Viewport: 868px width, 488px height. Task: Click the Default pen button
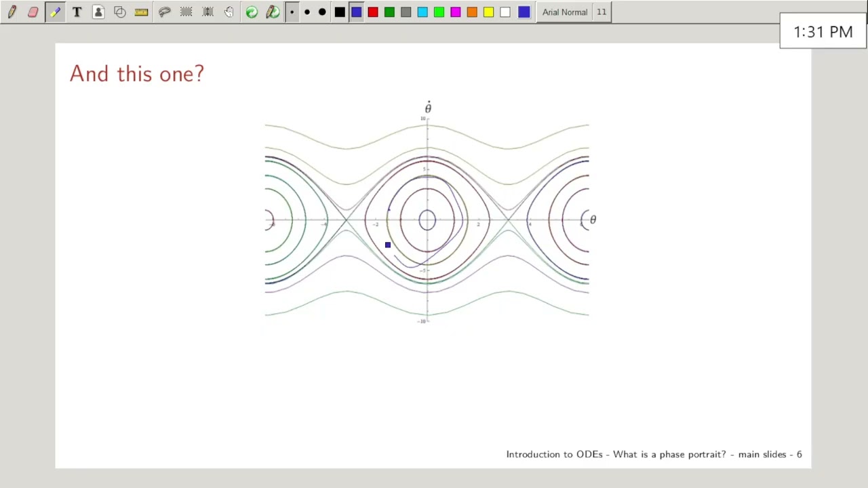pos(273,12)
